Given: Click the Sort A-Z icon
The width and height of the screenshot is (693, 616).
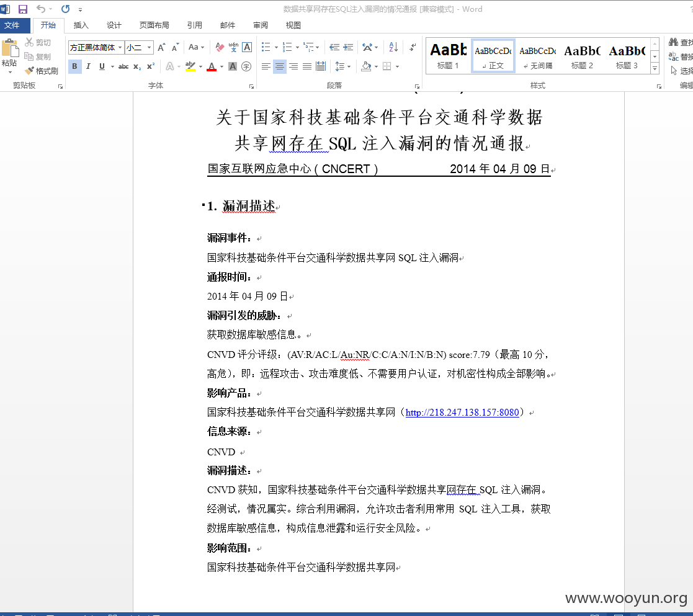Looking at the screenshot, I should (x=393, y=47).
